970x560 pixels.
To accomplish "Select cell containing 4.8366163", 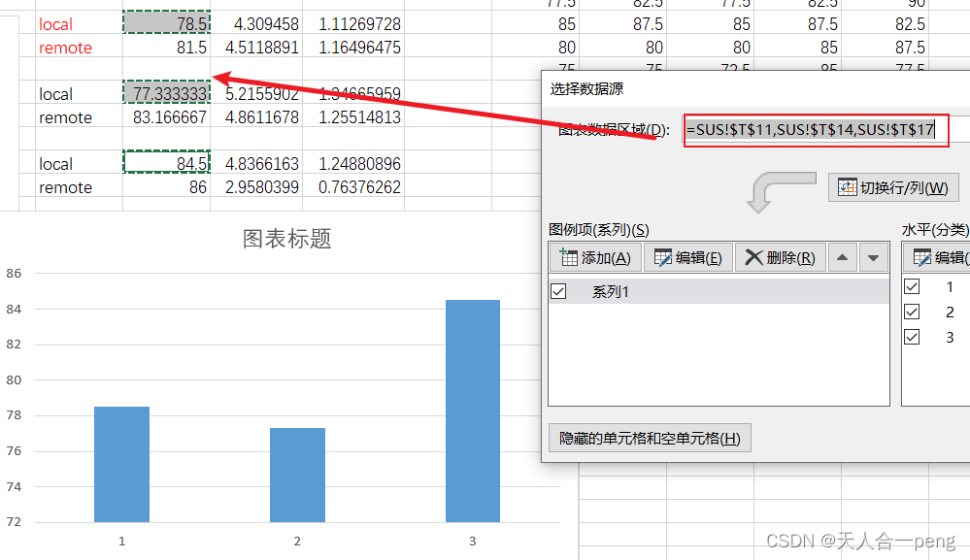I will pos(256,164).
